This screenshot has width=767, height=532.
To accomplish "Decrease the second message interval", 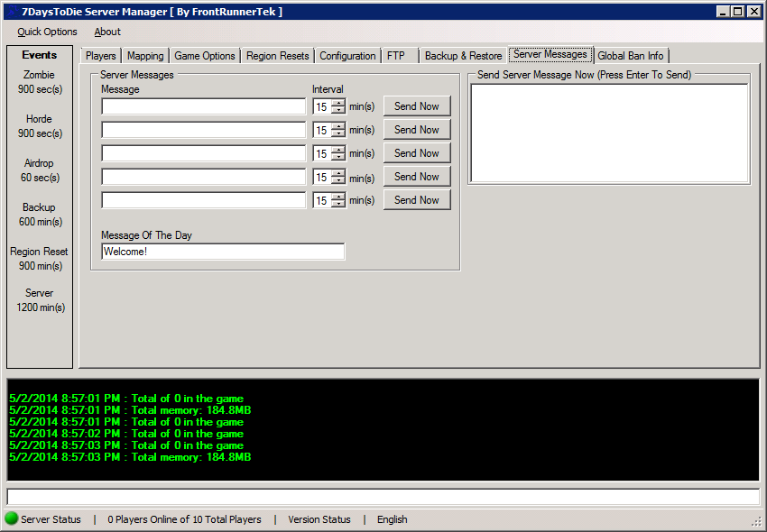I will tap(338, 133).
